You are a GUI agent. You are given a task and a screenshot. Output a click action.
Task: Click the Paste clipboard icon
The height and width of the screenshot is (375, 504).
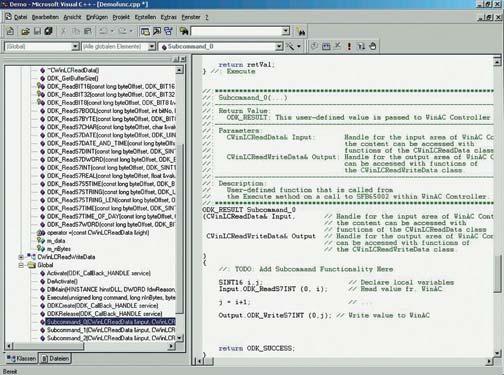(x=88, y=31)
